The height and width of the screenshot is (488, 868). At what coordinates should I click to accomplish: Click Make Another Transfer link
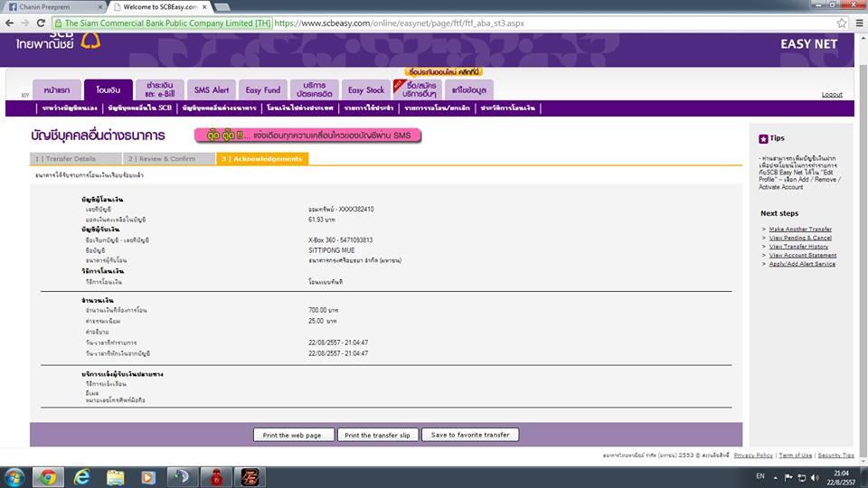(x=800, y=229)
